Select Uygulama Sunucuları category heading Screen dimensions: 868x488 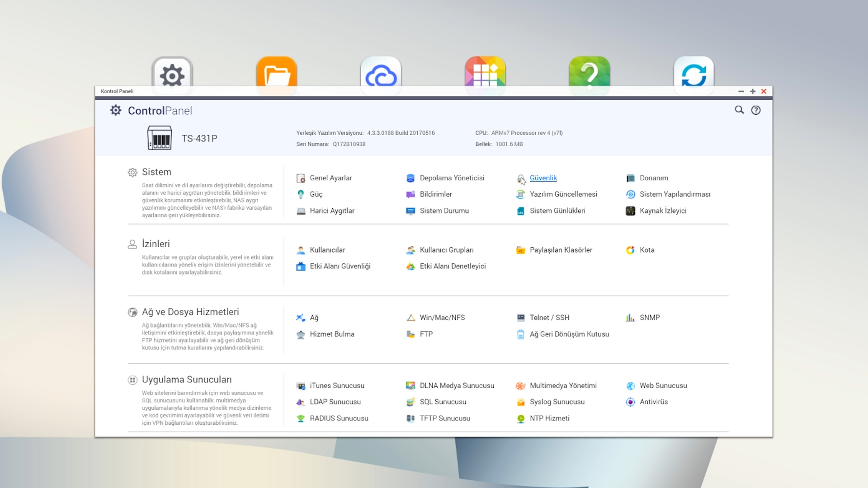coord(187,380)
